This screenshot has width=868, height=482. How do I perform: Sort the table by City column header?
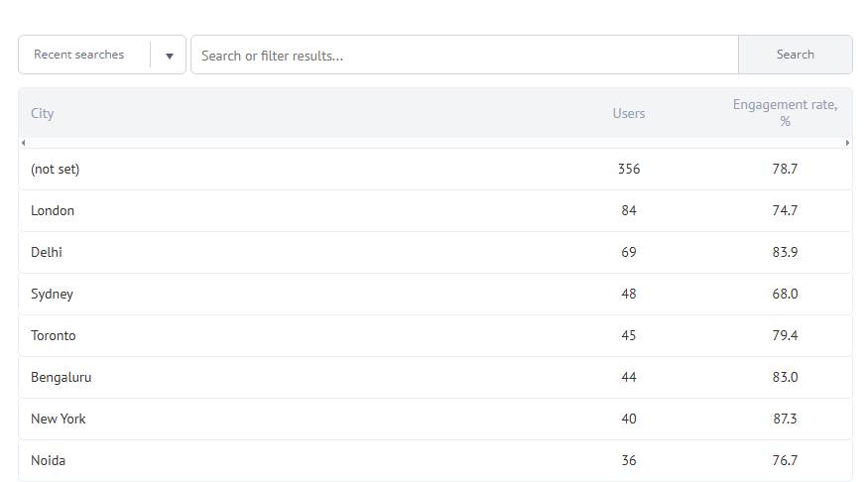point(43,113)
